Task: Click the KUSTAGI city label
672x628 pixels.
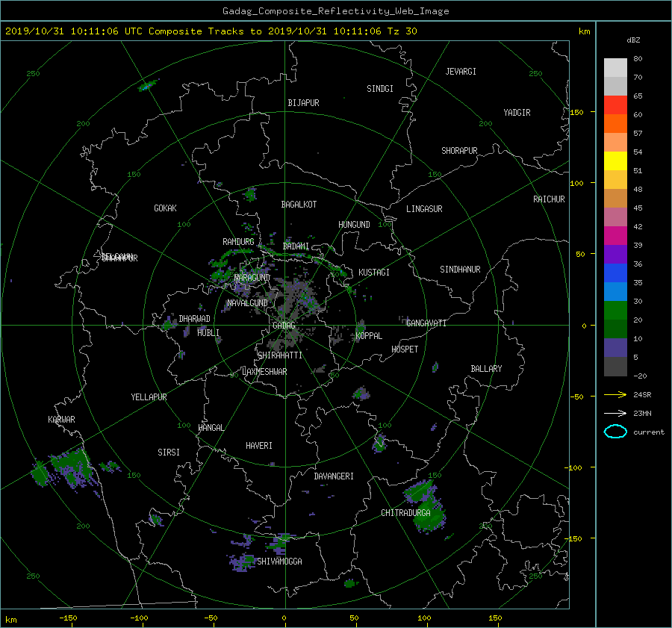Action: click(x=374, y=273)
